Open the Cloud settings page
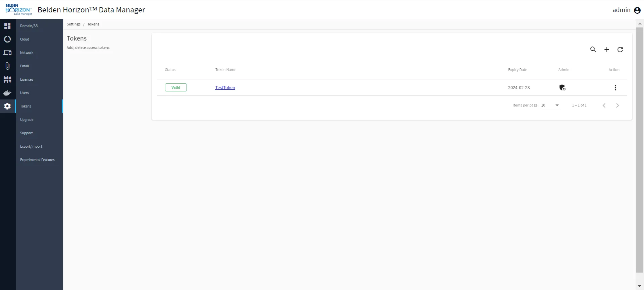 click(40, 39)
